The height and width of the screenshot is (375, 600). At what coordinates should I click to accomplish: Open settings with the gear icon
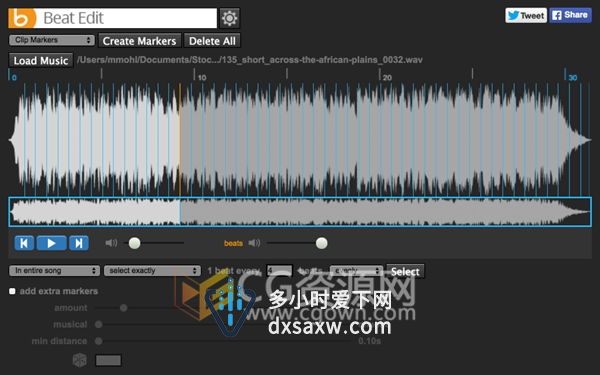pos(230,18)
